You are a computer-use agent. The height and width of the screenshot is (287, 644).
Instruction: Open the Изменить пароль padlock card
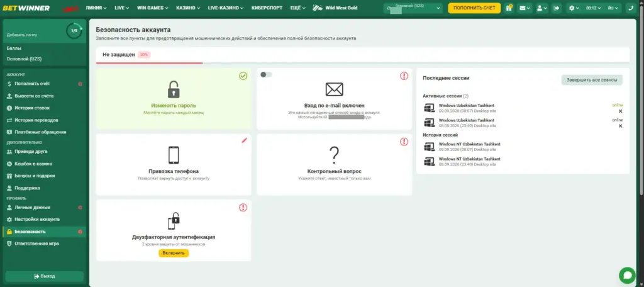tap(174, 99)
